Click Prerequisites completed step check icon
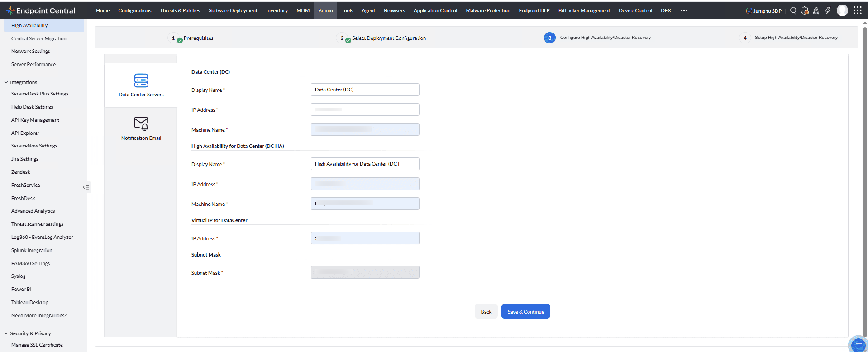The image size is (868, 352). pos(180,40)
